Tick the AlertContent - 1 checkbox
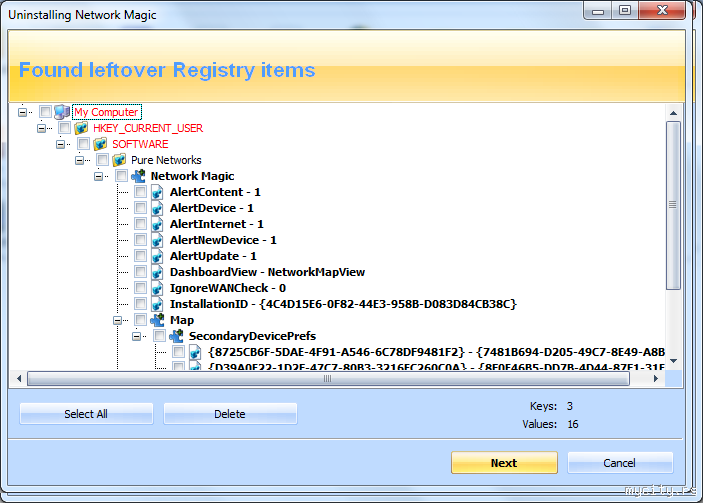703x503 pixels. coord(141,191)
